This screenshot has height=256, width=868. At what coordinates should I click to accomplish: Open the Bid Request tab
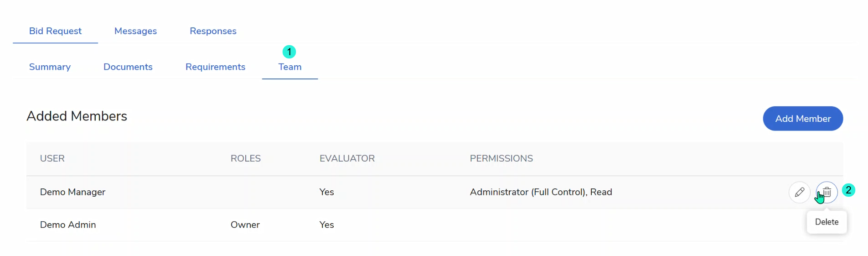(x=55, y=31)
